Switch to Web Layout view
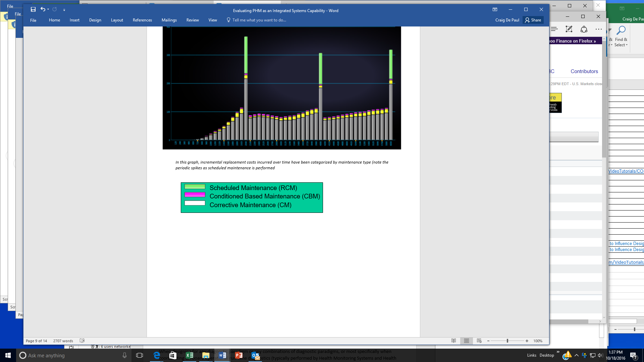The image size is (644, 362). pyautogui.click(x=479, y=341)
